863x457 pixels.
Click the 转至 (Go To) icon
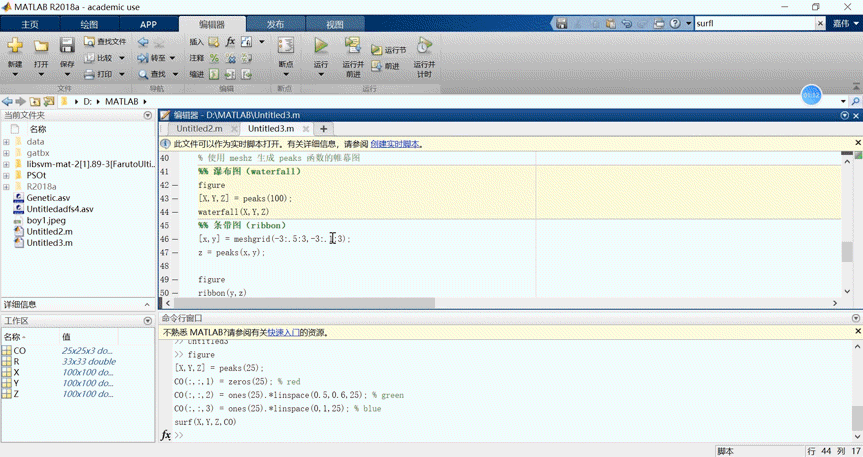pos(143,58)
